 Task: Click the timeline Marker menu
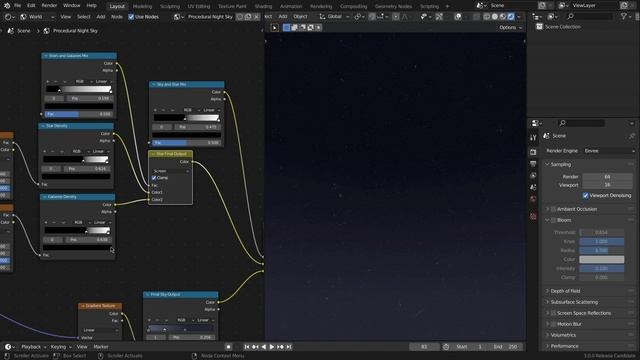[x=101, y=347]
